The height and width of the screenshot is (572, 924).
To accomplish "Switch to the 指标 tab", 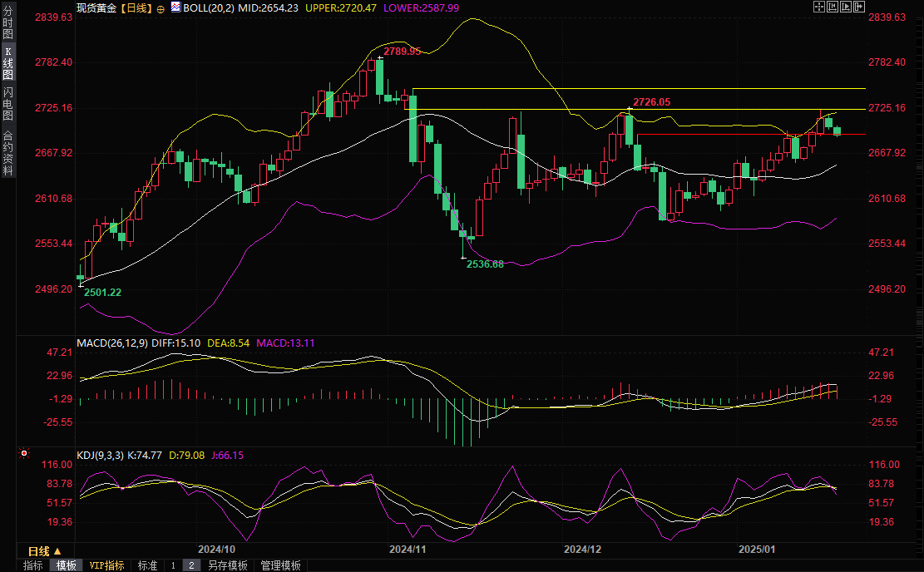I will click(33, 565).
